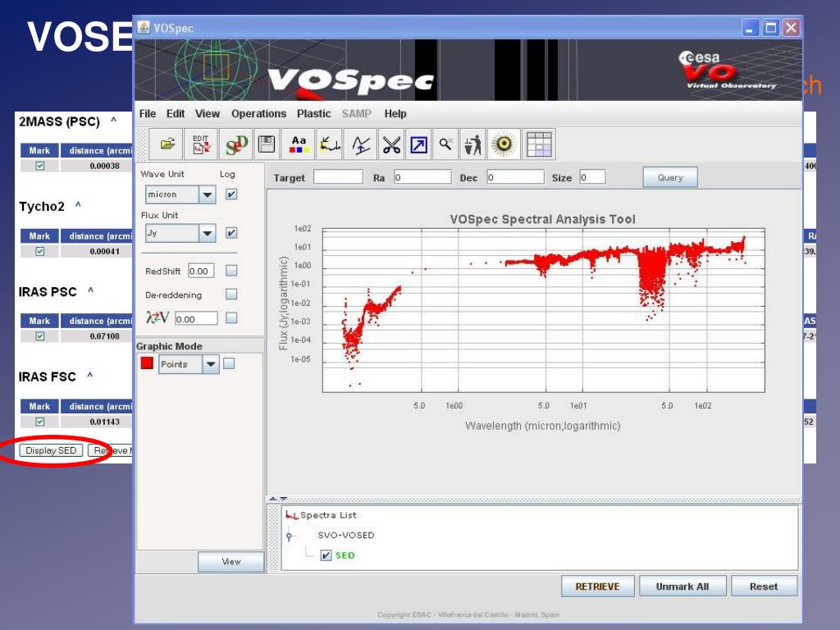Open the Help menu
The height and width of the screenshot is (630, 840).
pyautogui.click(x=395, y=113)
